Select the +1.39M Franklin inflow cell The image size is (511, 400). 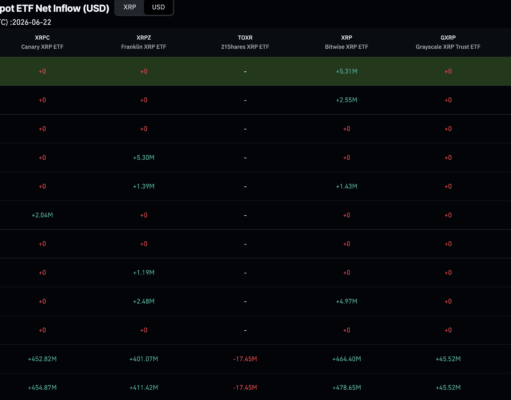[144, 186]
